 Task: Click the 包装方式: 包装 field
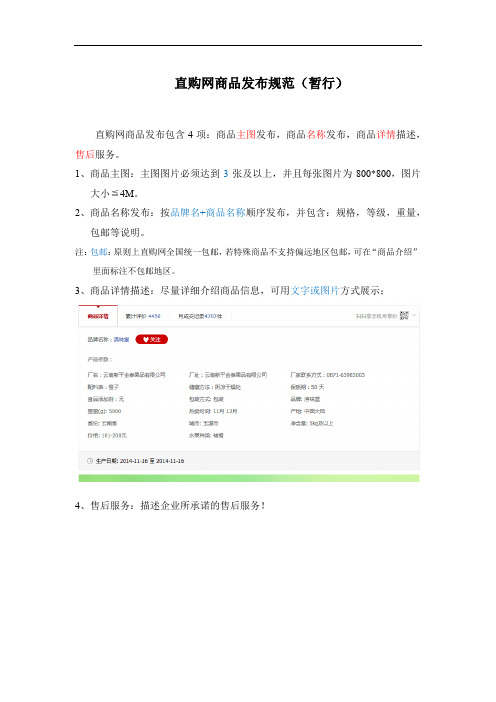(206, 399)
